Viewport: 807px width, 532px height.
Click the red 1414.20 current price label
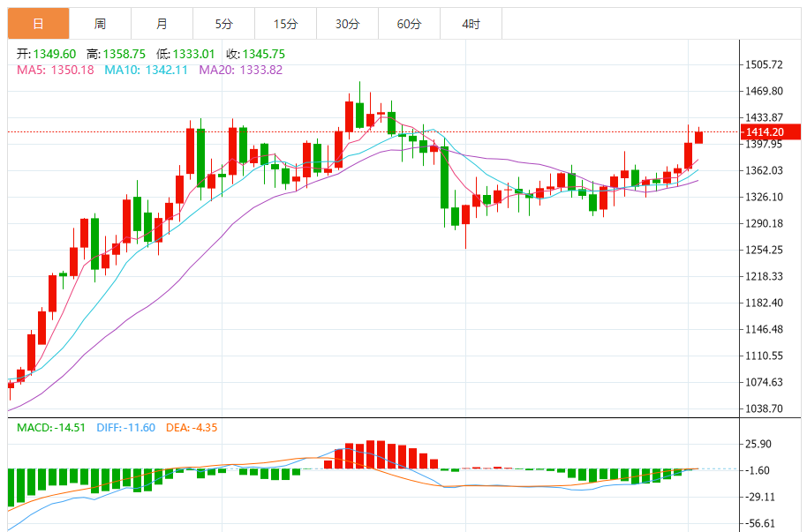tap(771, 131)
